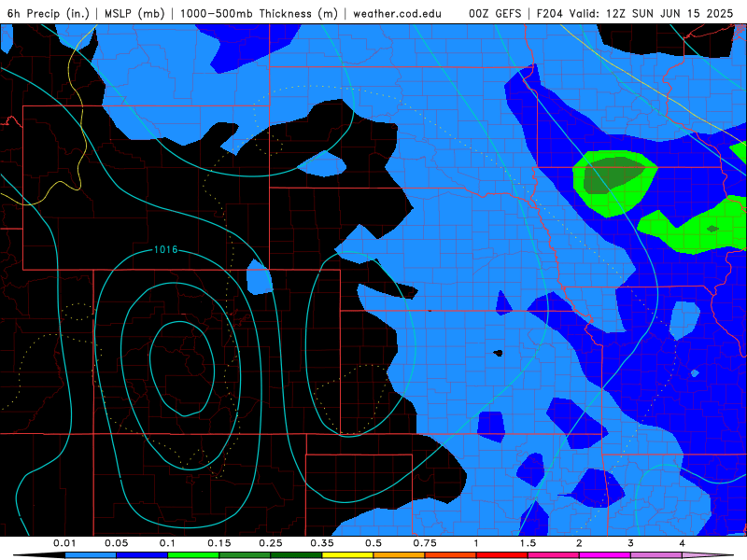
Task: Click the colorbar value label 4
Action: (x=683, y=543)
